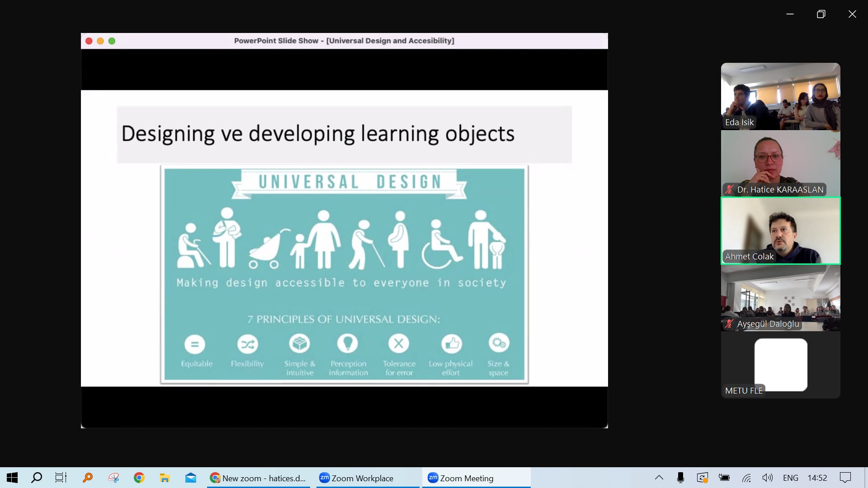
Task: Toggle fullscreen with the green traffic light button
Action: [x=112, y=41]
